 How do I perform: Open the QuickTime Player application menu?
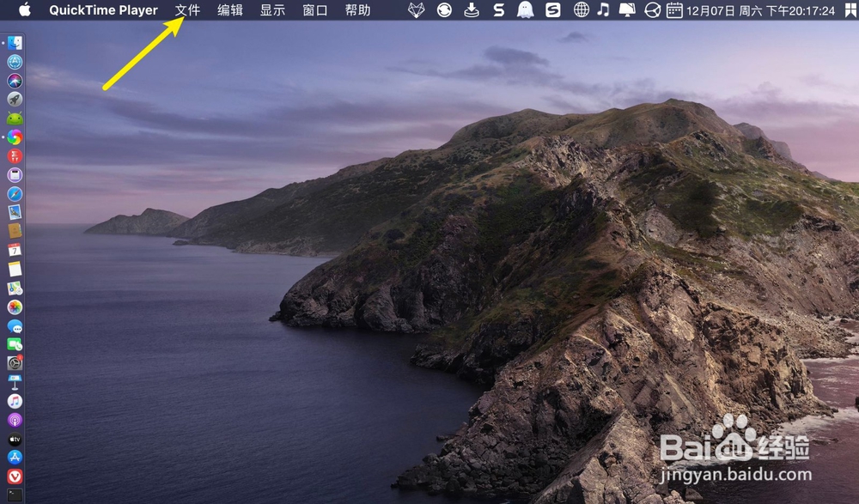point(102,10)
